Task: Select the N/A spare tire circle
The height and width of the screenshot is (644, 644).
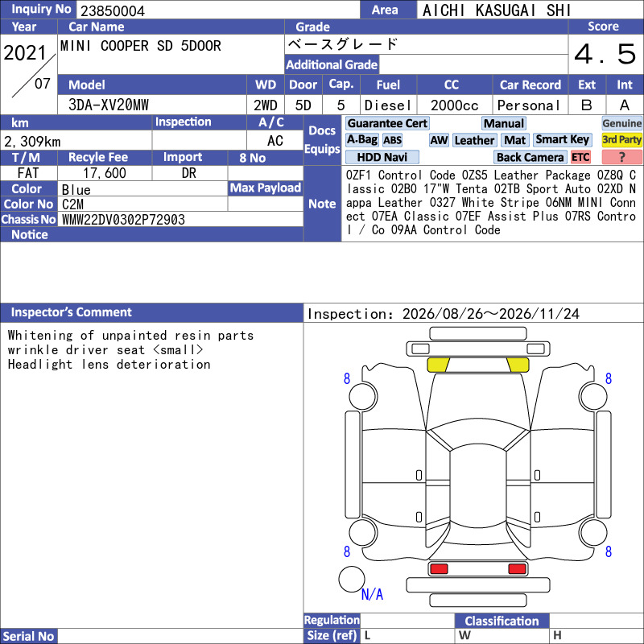Action: 352,579
